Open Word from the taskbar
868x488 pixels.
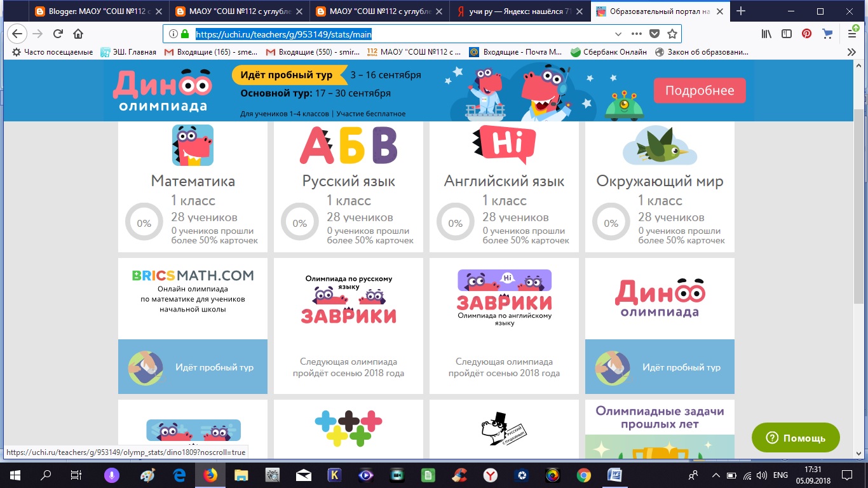[x=615, y=475]
